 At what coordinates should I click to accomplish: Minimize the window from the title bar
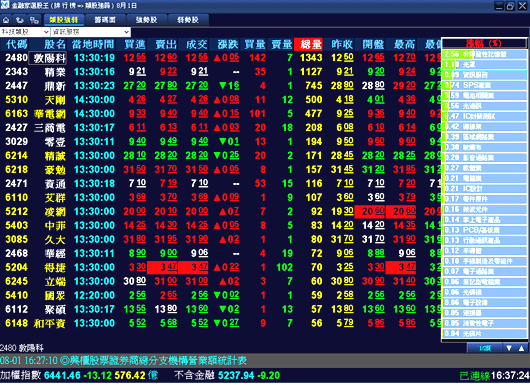pos(499,6)
